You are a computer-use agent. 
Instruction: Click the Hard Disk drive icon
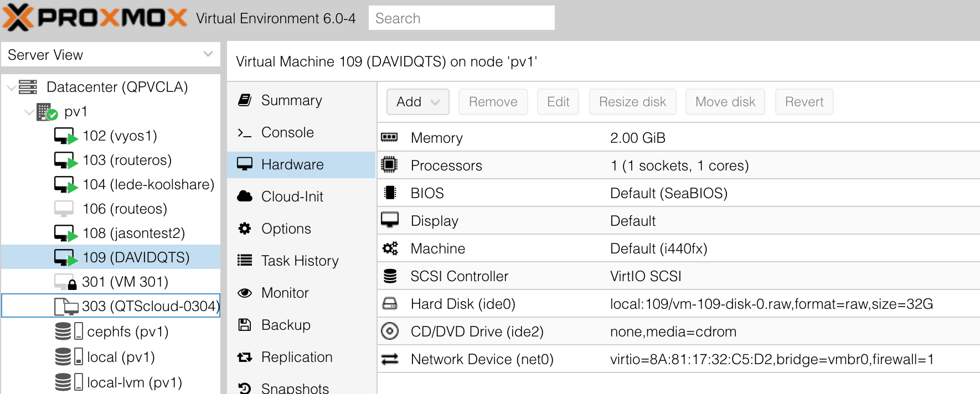pyautogui.click(x=390, y=303)
